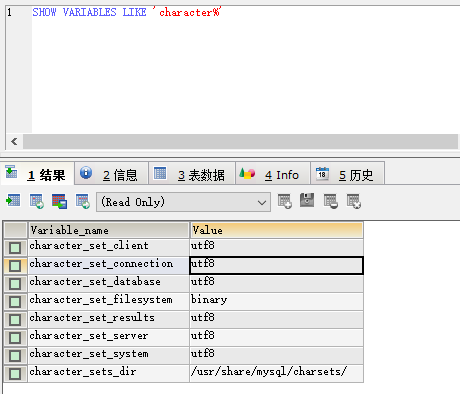The image size is (460, 394).
Task: Click utf8 value of character_set_client
Action: pos(276,247)
